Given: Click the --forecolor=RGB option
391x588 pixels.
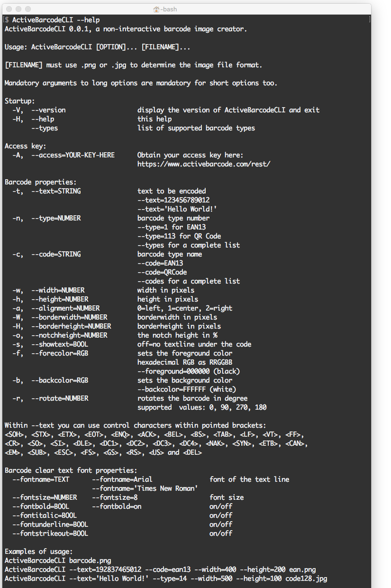Looking at the screenshot, I should 60,353.
